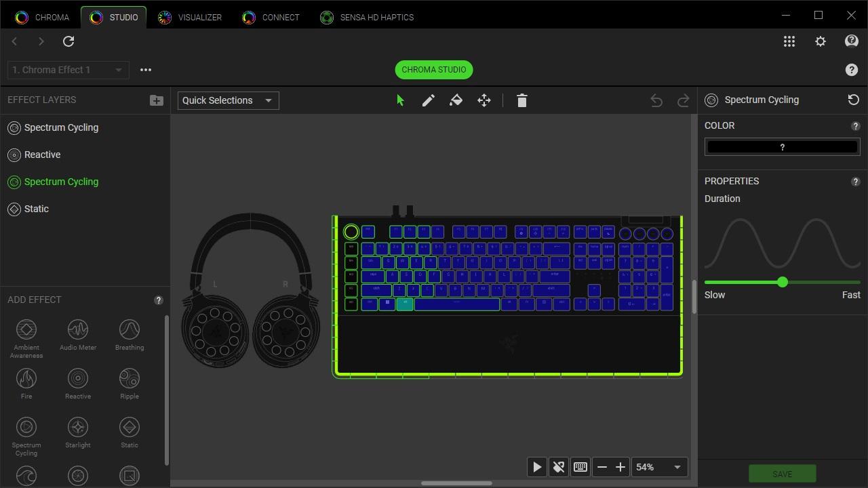The width and height of the screenshot is (868, 488).
Task: Add Audio Meter effect
Action: point(78,335)
